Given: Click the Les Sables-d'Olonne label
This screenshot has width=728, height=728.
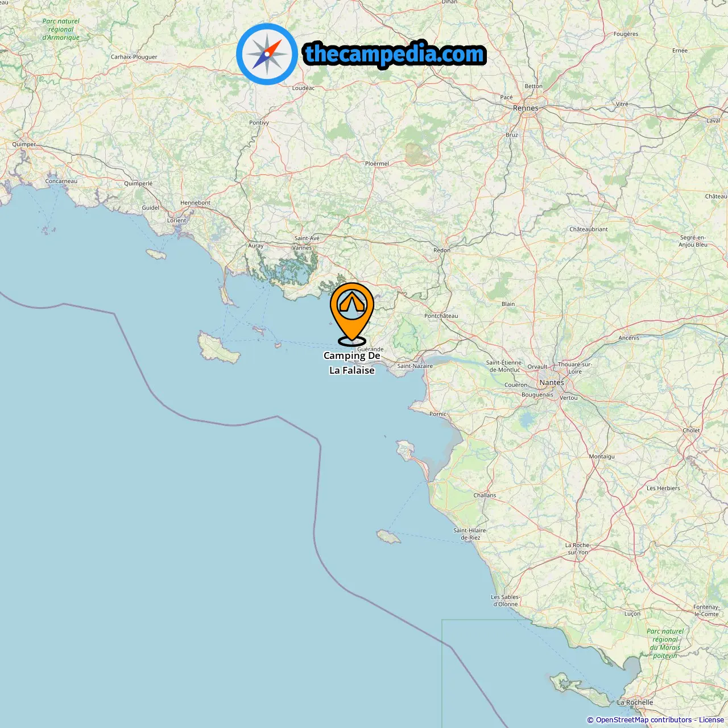Looking at the screenshot, I should 505,601.
